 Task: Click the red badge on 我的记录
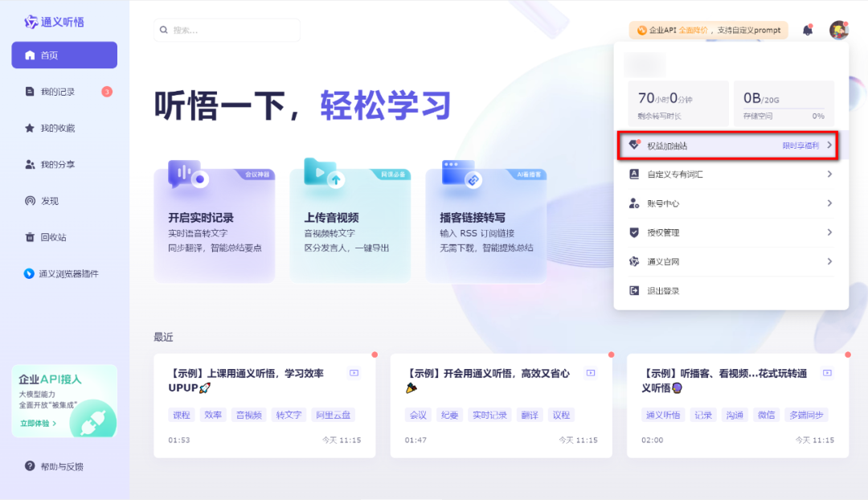pyautogui.click(x=107, y=92)
